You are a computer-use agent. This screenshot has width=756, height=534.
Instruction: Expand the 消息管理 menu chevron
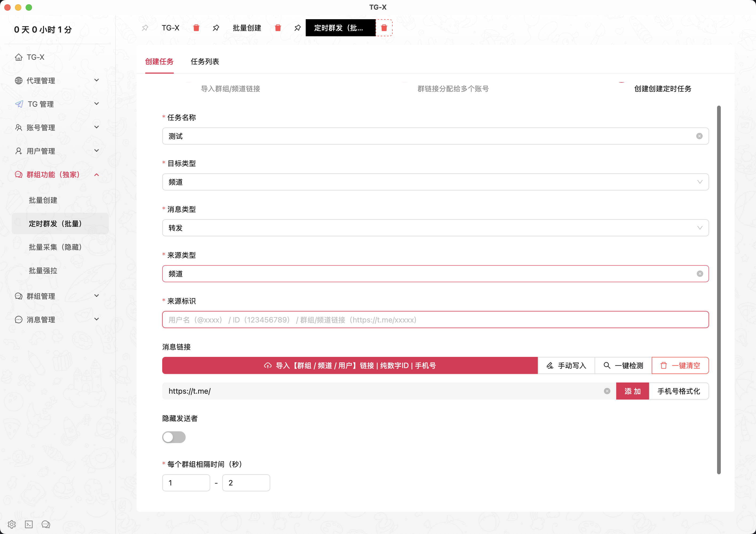97,319
